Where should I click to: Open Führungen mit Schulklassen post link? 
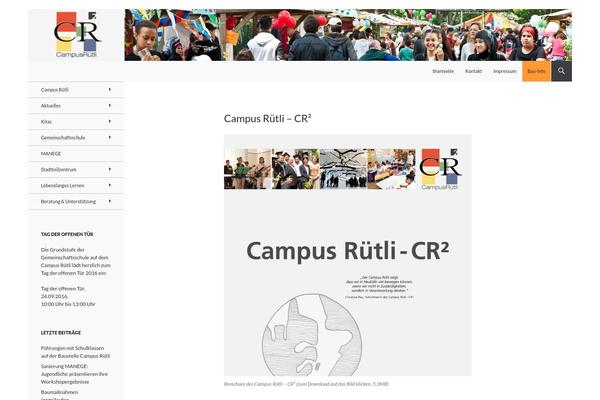coord(75,352)
